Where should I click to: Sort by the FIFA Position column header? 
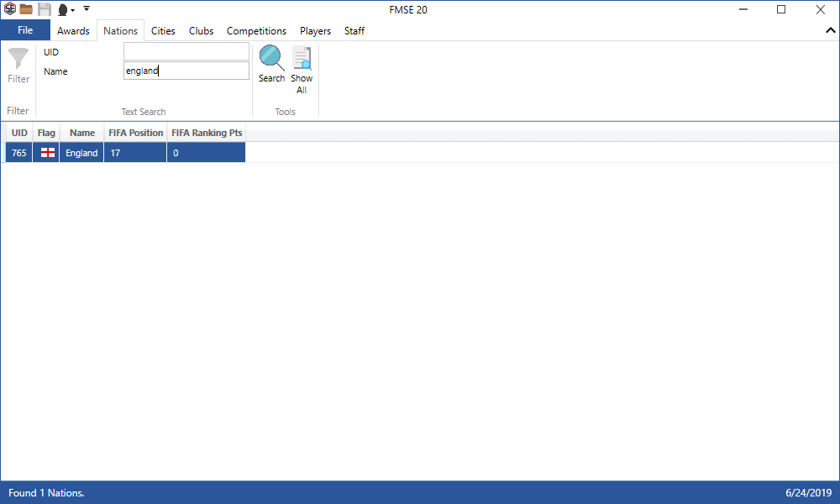point(135,133)
